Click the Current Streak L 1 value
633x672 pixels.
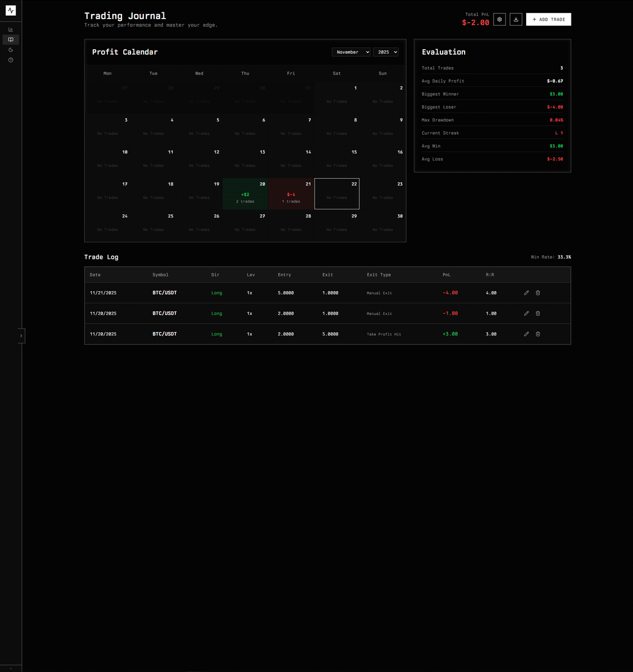pyautogui.click(x=559, y=133)
